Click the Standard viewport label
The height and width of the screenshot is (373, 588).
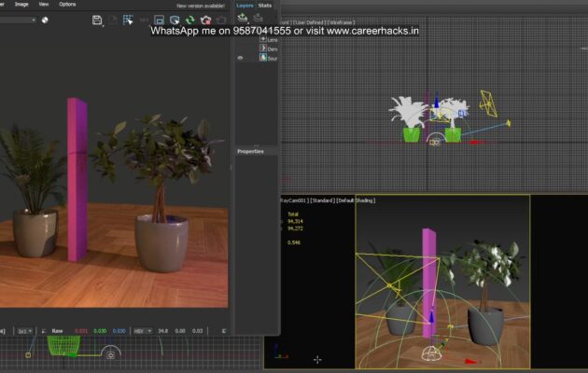coord(321,200)
